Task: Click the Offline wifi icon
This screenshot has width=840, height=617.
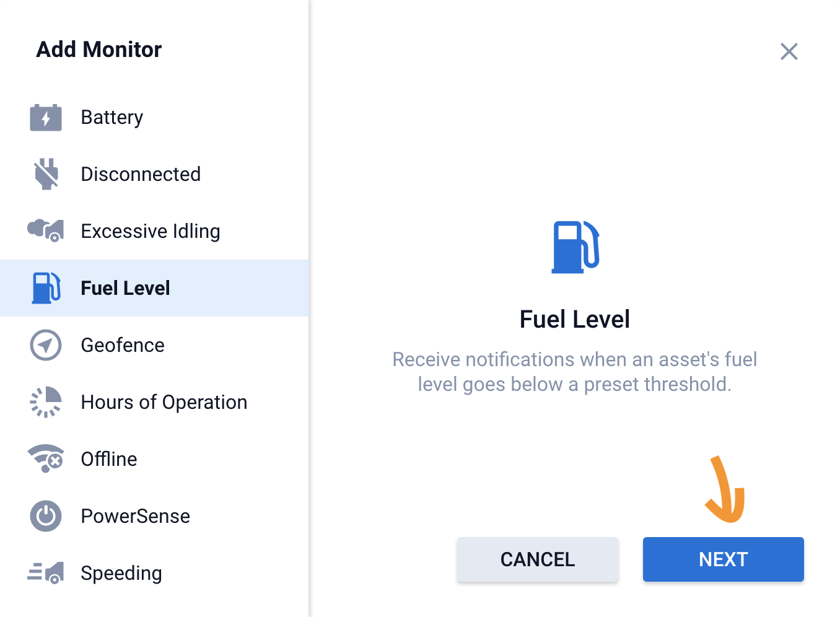Action: click(x=46, y=459)
